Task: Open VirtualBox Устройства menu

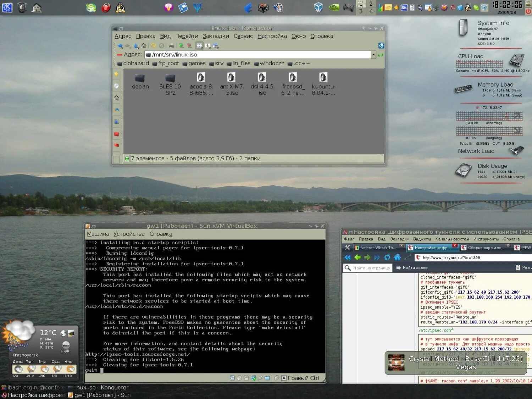Action: (x=129, y=234)
